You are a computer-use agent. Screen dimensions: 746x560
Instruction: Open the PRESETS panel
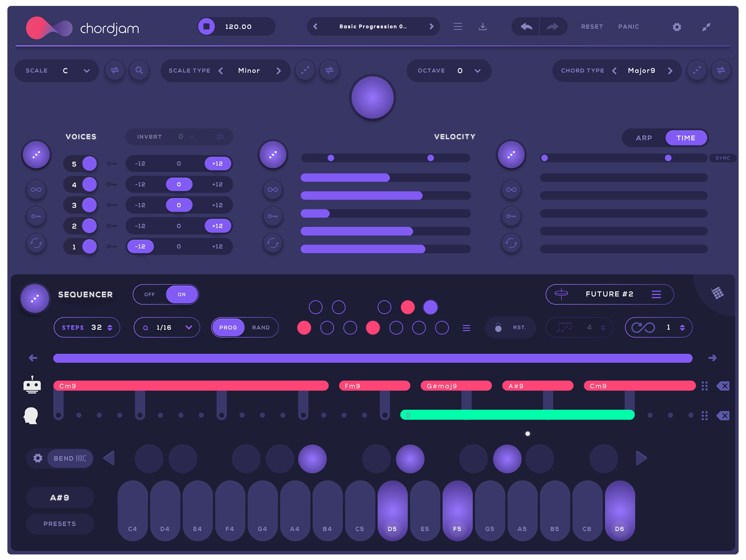[x=60, y=523]
